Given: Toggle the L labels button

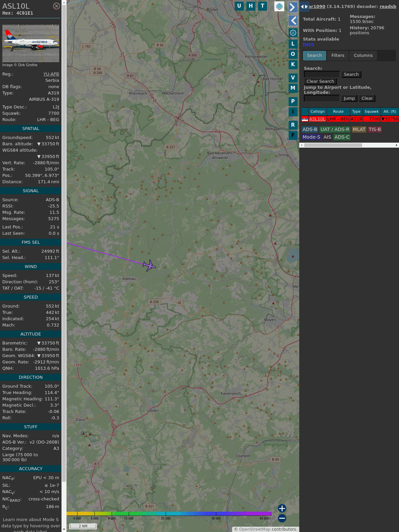Looking at the screenshot, I should click(293, 44).
